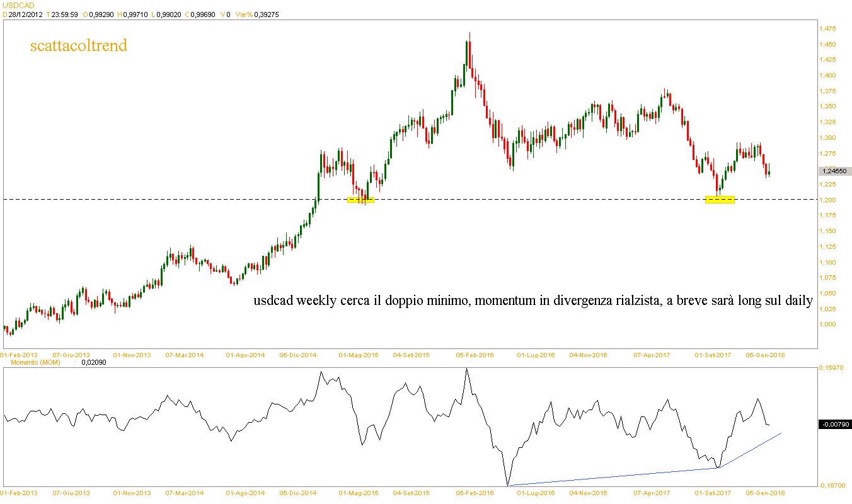Click the 1,000 price axis label
Image resolution: width=852 pixels, height=504 pixels.
coord(827,325)
